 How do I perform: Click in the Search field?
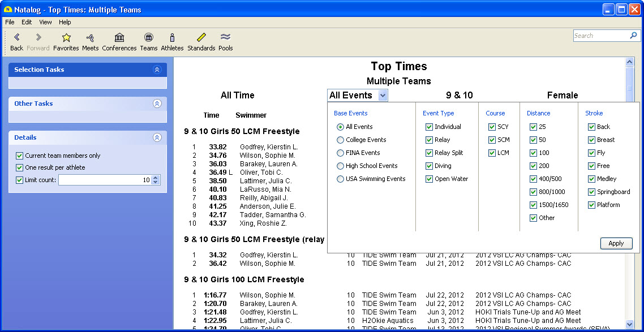pyautogui.click(x=600, y=36)
